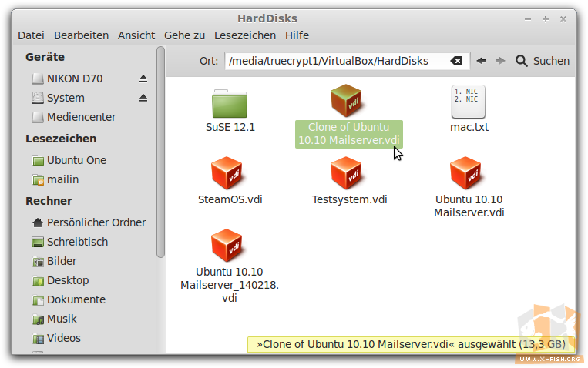Go forward to next folder

500,61
